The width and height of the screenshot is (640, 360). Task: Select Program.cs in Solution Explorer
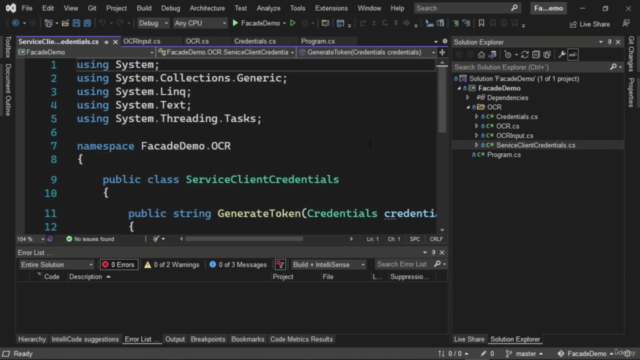[x=504, y=155]
